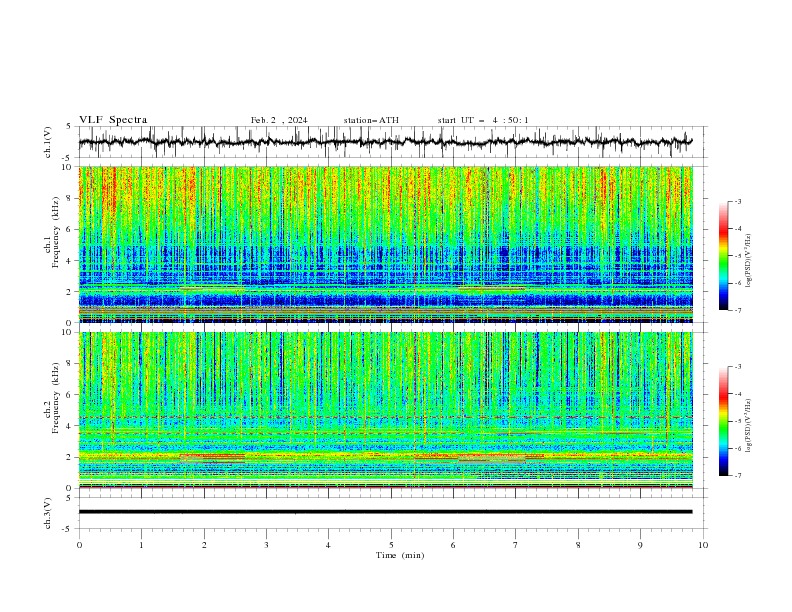Click time axis tick label '0'

click(x=79, y=545)
